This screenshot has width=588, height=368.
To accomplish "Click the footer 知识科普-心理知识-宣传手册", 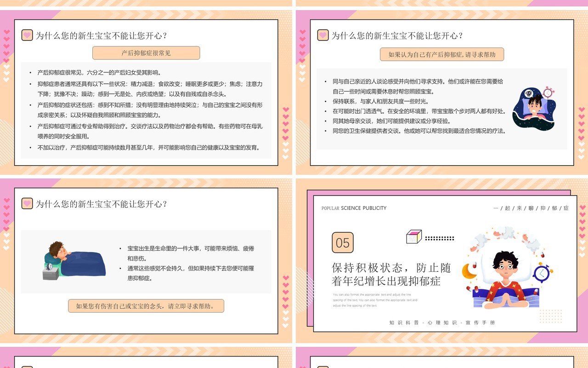I will click(442, 323).
